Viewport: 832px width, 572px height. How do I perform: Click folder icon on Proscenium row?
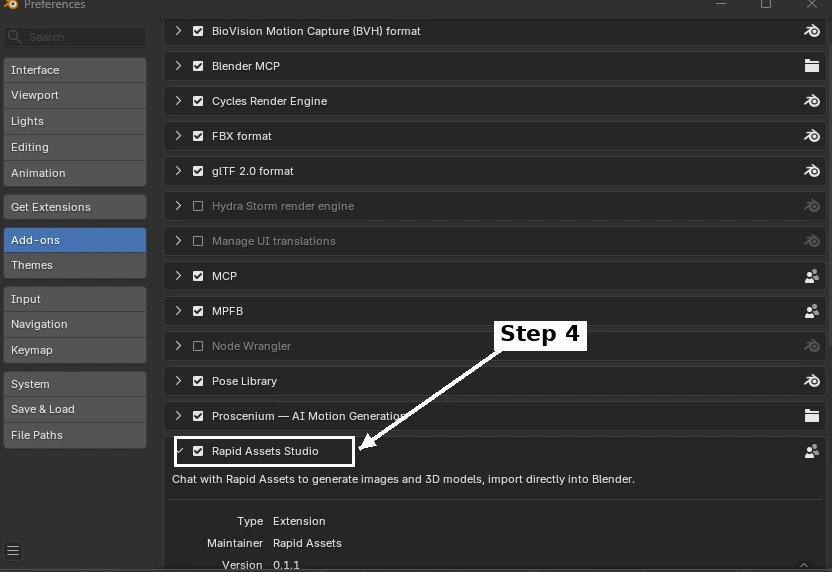coord(811,416)
